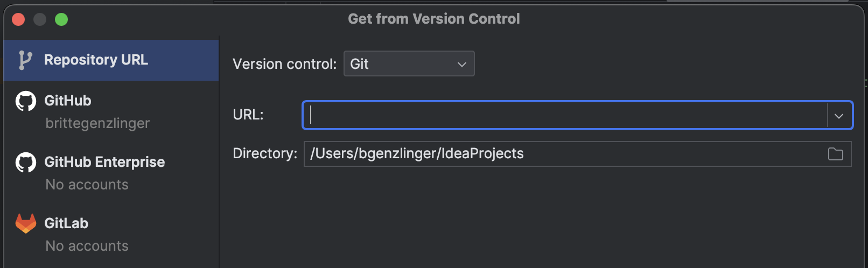Click the green maximize window button
This screenshot has height=268, width=868.
point(61,20)
